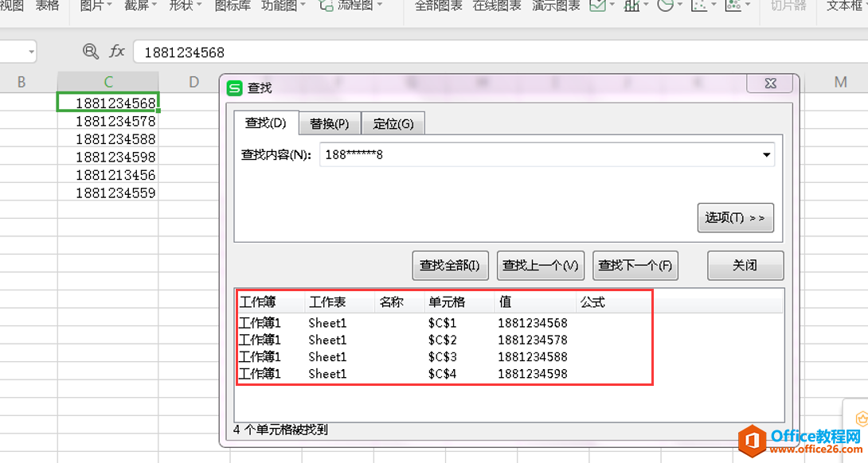Viewport: 868px width, 463px height.
Task: Click the $C$1 result row
Action: pos(509,322)
